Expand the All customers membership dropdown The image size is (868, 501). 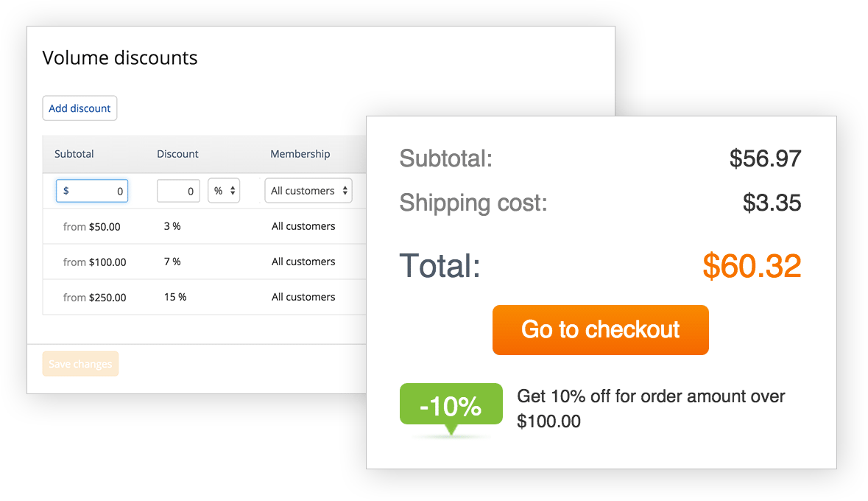click(x=308, y=191)
